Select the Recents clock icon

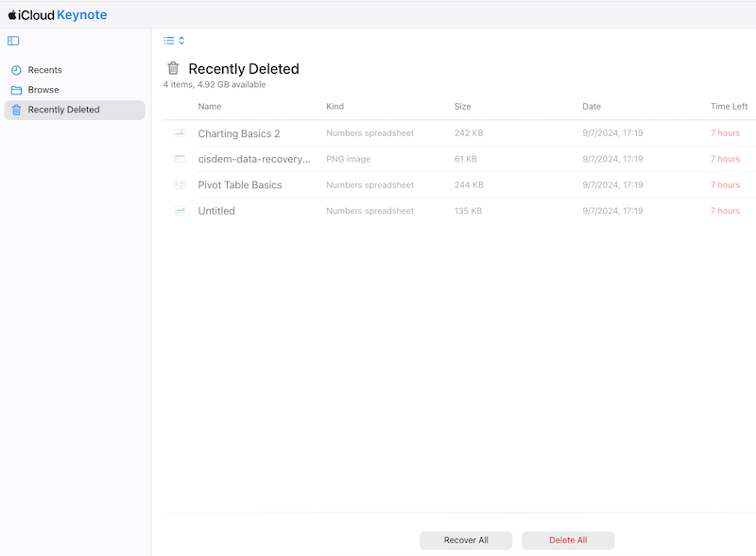tap(16, 69)
